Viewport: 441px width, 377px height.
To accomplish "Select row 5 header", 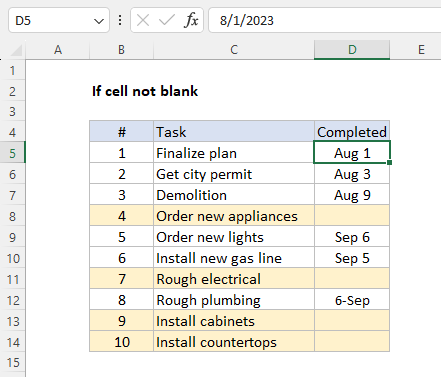I will (x=13, y=153).
